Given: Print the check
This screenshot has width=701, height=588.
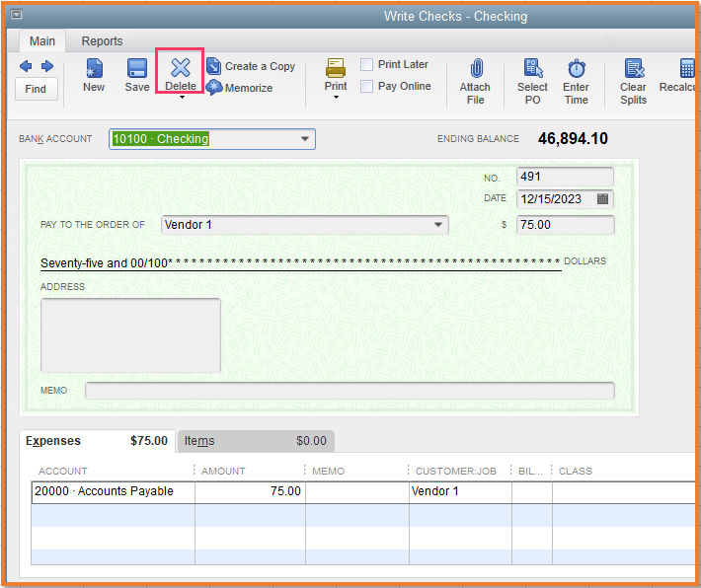Looking at the screenshot, I should pyautogui.click(x=336, y=74).
